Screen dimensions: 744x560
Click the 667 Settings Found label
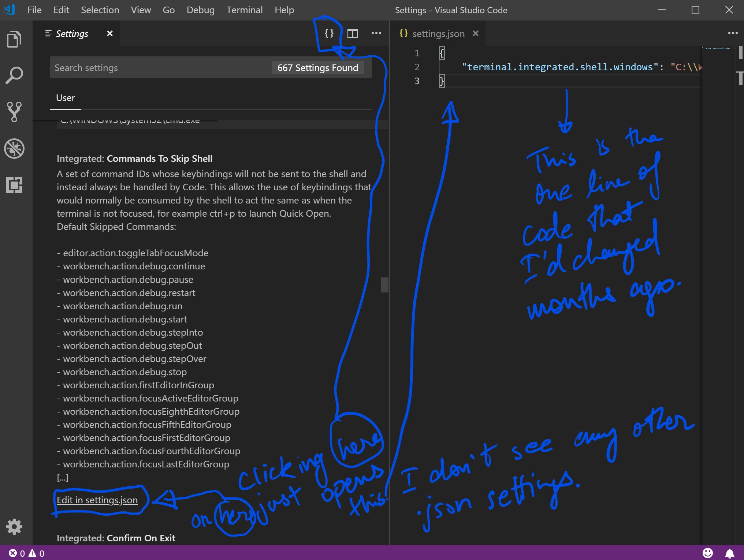pos(317,67)
